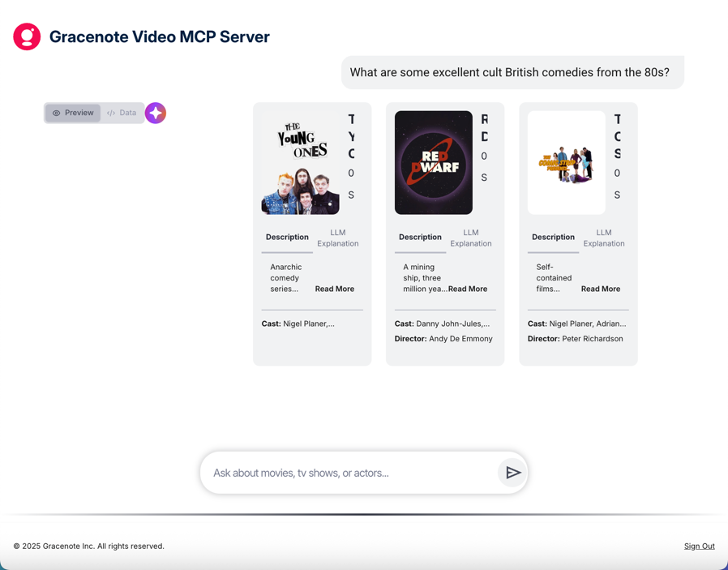The height and width of the screenshot is (570, 728).
Task: Select Description tab on Red Dwarf card
Action: coord(420,238)
